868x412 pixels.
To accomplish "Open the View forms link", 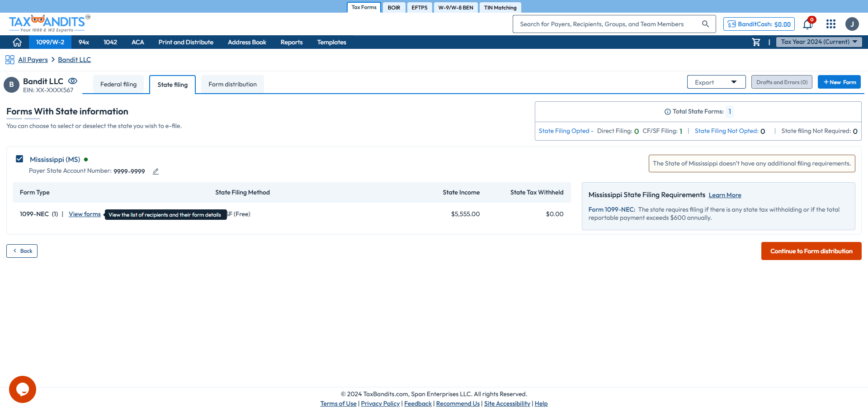I will pyautogui.click(x=85, y=214).
